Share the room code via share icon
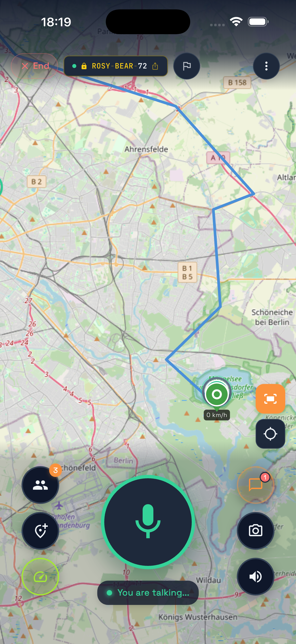Screen dimensions: 296x644 (x=155, y=66)
